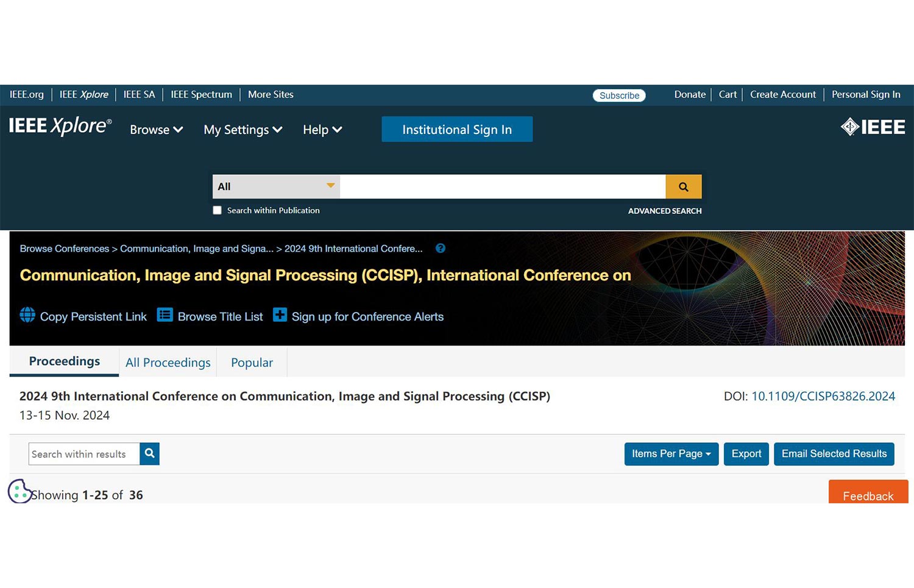Click the IEEE logo at top right
The height and width of the screenshot is (588, 914).
(873, 127)
